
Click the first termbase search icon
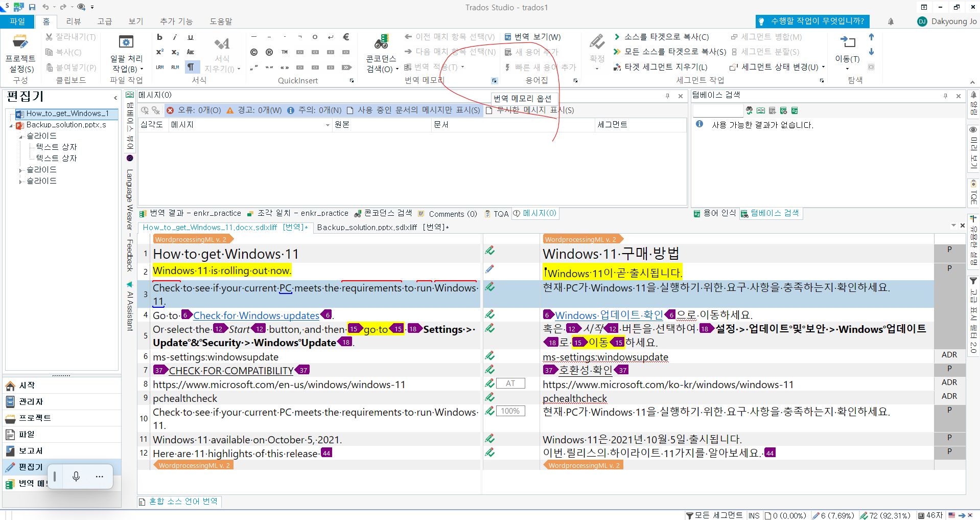point(749,110)
